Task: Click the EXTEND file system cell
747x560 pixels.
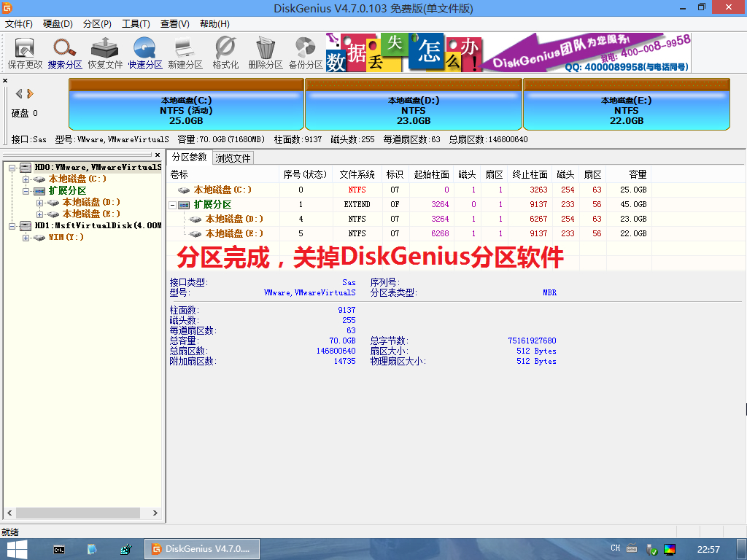Action: click(357, 204)
